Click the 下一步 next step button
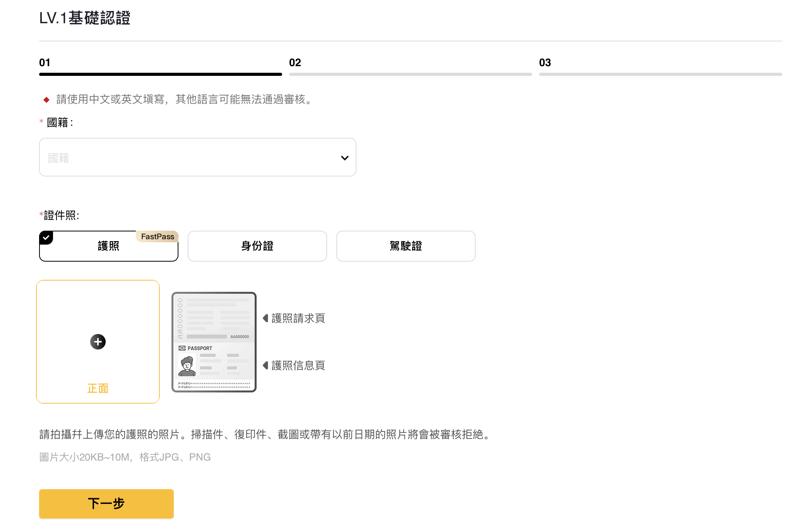Image resolution: width=812 pixels, height=531 pixels. (x=106, y=504)
